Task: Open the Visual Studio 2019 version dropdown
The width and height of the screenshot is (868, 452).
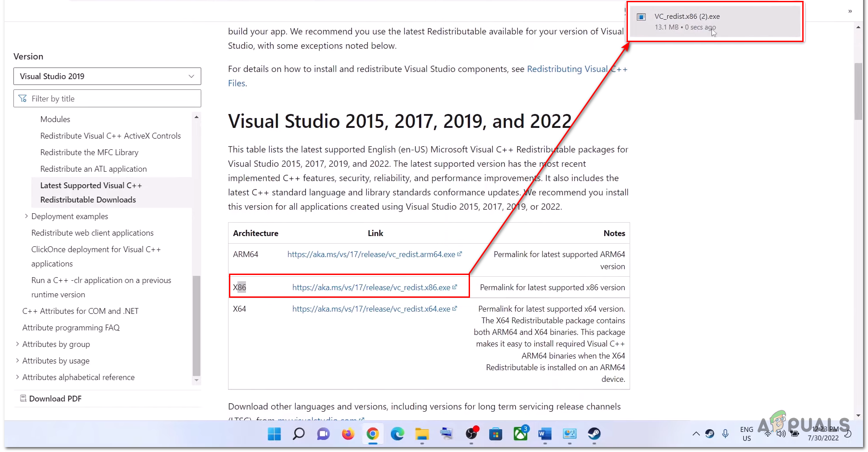Action: (107, 76)
